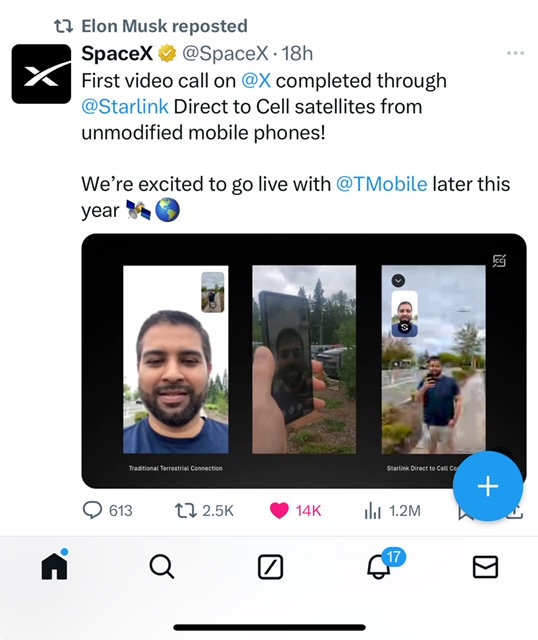Open the Search tab
Screen dimensions: 538x640
click(x=162, y=567)
